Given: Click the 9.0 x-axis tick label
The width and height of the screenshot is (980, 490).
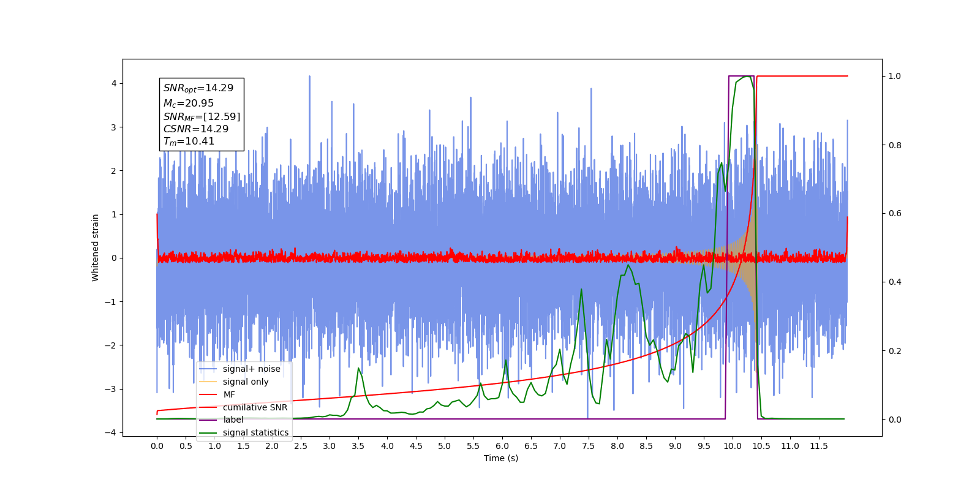Looking at the screenshot, I should point(675,446).
